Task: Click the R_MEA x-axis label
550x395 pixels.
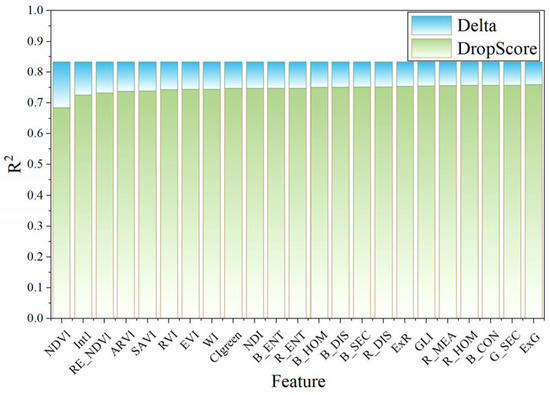Action: [439, 348]
